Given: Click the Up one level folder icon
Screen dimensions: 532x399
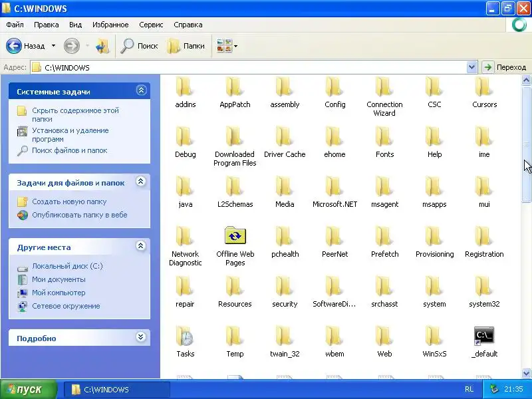Looking at the screenshot, I should click(102, 46).
